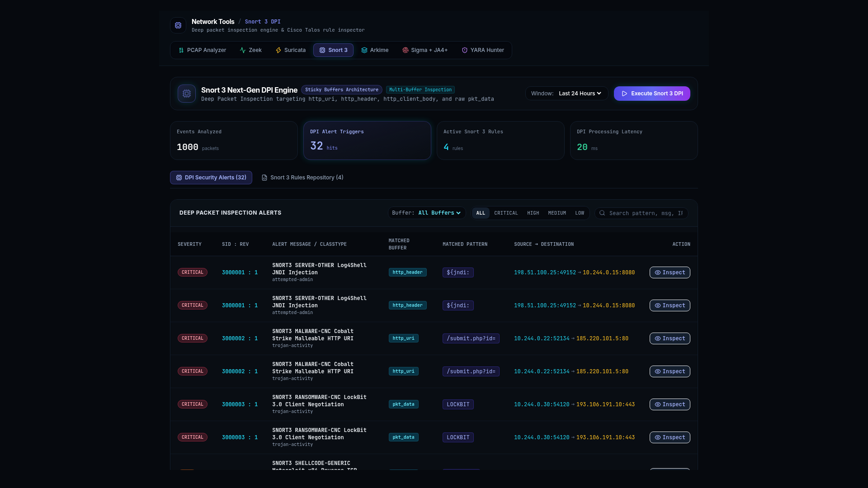Inspect second LockBit 3.0 negotiation alert
This screenshot has width=868, height=488.
[670, 437]
